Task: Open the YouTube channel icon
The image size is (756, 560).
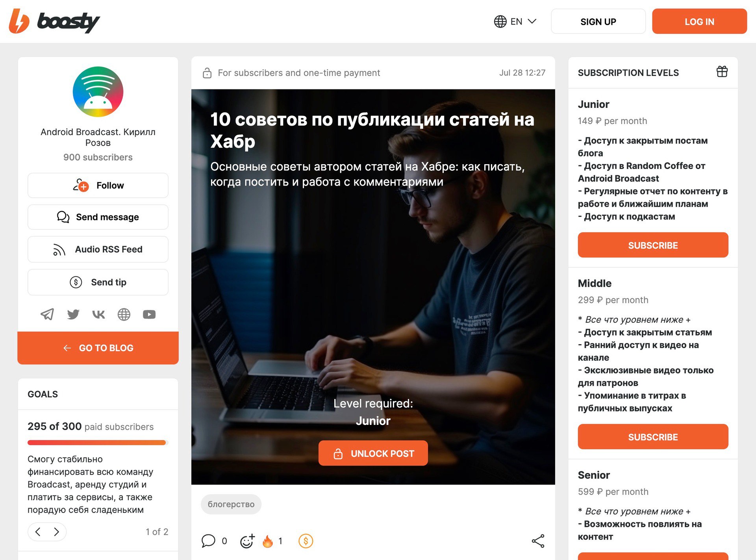Action: tap(149, 314)
